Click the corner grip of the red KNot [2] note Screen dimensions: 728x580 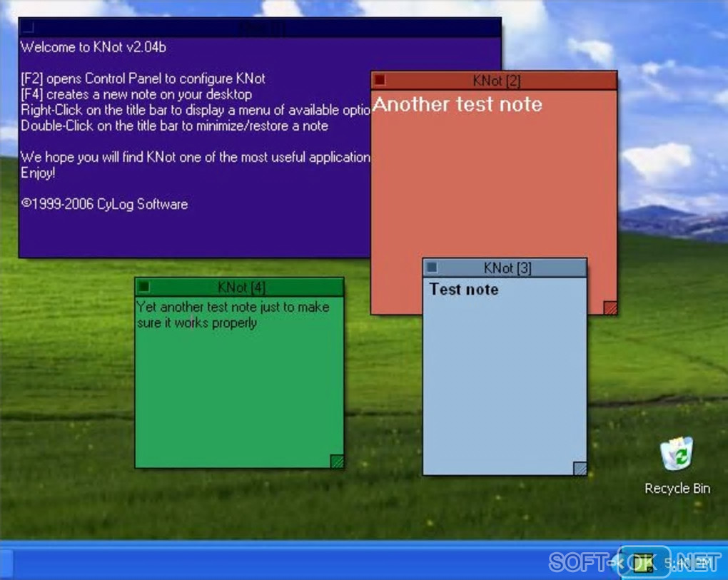(x=610, y=307)
